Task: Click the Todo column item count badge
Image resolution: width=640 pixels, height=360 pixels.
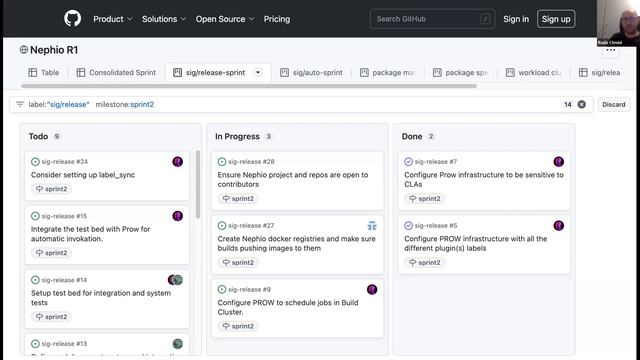Action: click(57, 136)
